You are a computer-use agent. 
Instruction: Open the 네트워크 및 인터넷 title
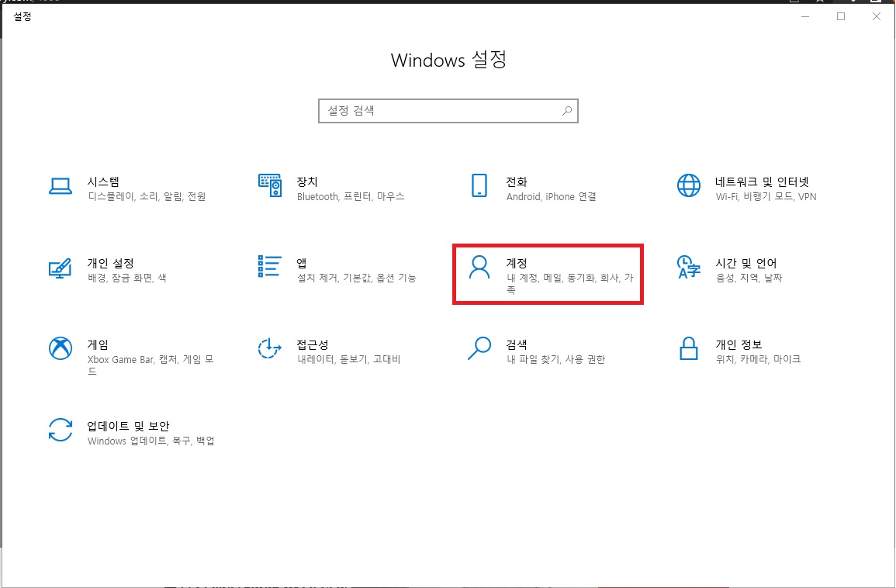[x=763, y=182]
